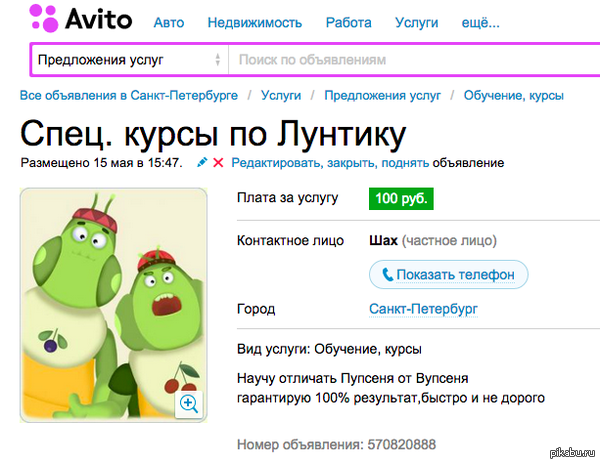Click the Поиск по объявлениям search field
This screenshot has width=600, height=464.
(410, 60)
